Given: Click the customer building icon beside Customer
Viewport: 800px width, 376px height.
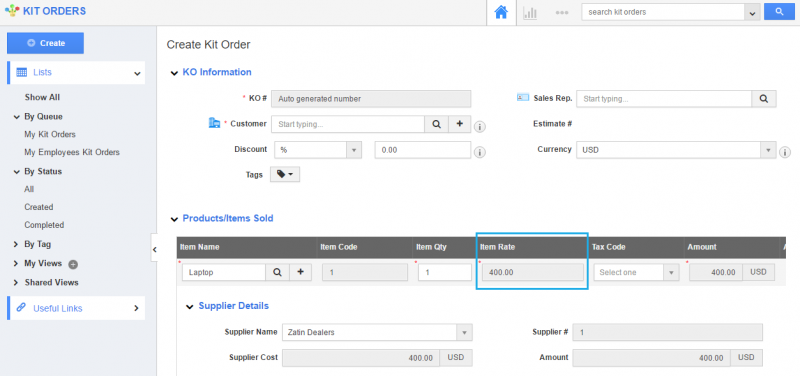Looking at the screenshot, I should point(214,123).
